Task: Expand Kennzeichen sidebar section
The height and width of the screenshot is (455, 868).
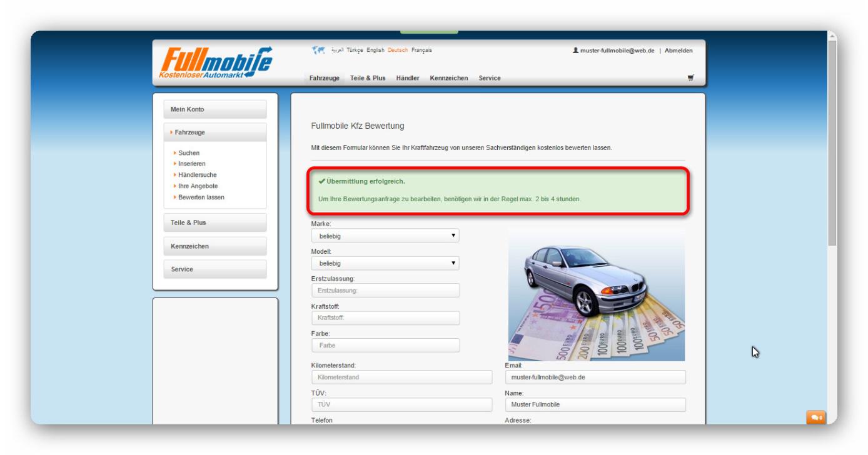Action: [x=215, y=246]
